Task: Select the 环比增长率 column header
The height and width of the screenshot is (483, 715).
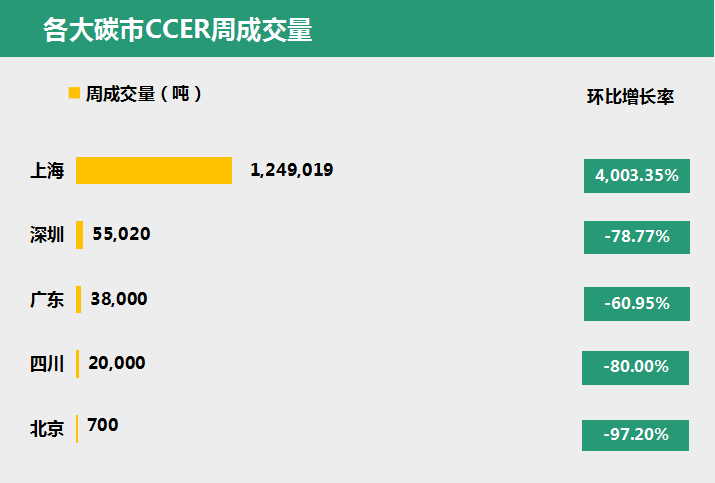Action: coord(630,97)
